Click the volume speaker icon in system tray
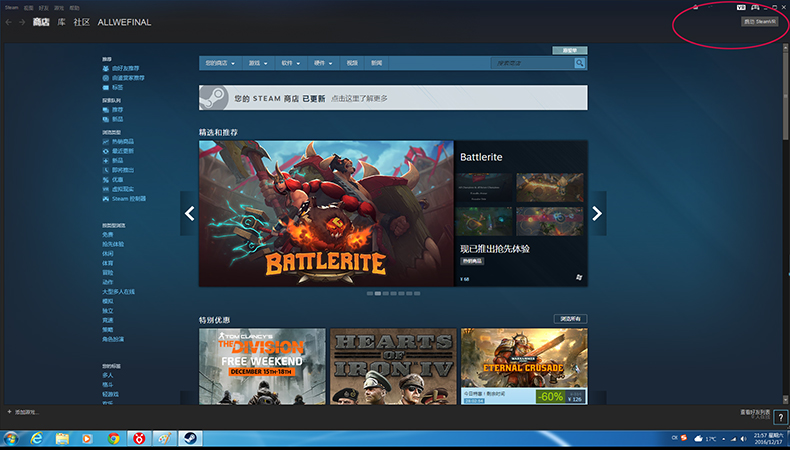Viewport: 790px width, 450px height. (744, 439)
